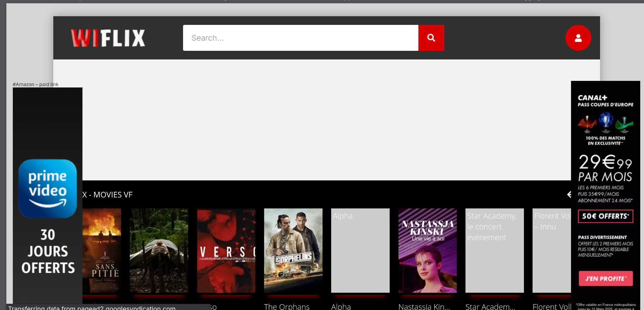Focus the Search input field
This screenshot has width=644, height=310.
[x=301, y=38]
